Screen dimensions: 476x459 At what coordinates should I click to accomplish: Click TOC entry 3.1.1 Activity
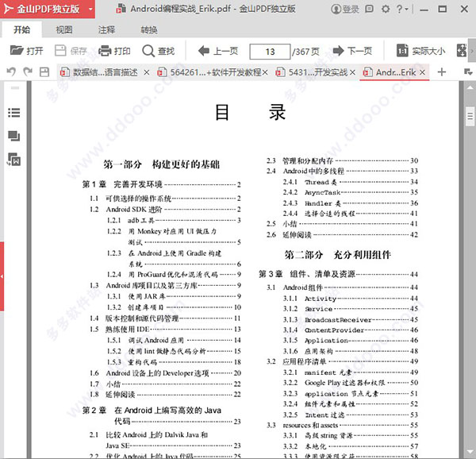pyautogui.click(x=351, y=299)
